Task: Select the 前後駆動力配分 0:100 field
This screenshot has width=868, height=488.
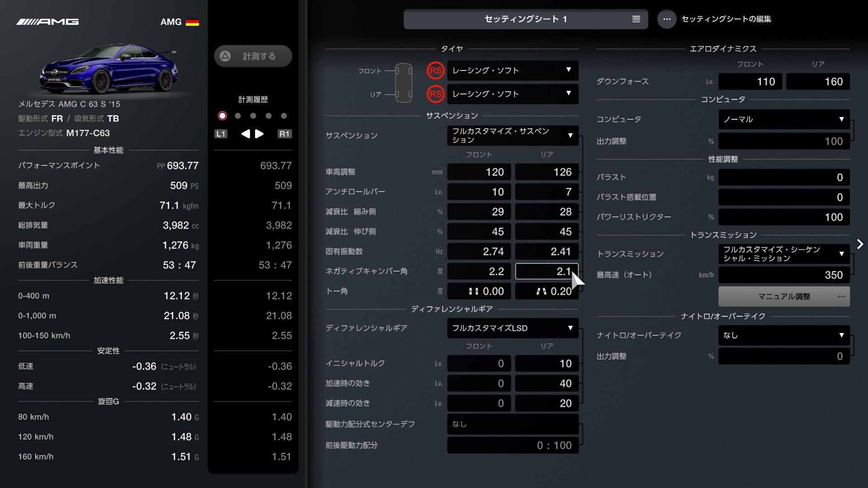Action: (x=513, y=446)
